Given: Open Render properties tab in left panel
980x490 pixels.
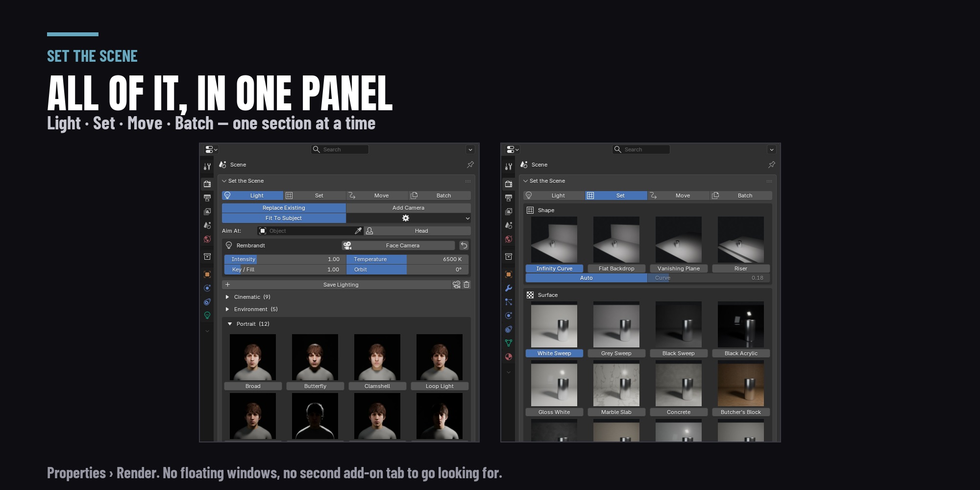Looking at the screenshot, I should [x=207, y=184].
